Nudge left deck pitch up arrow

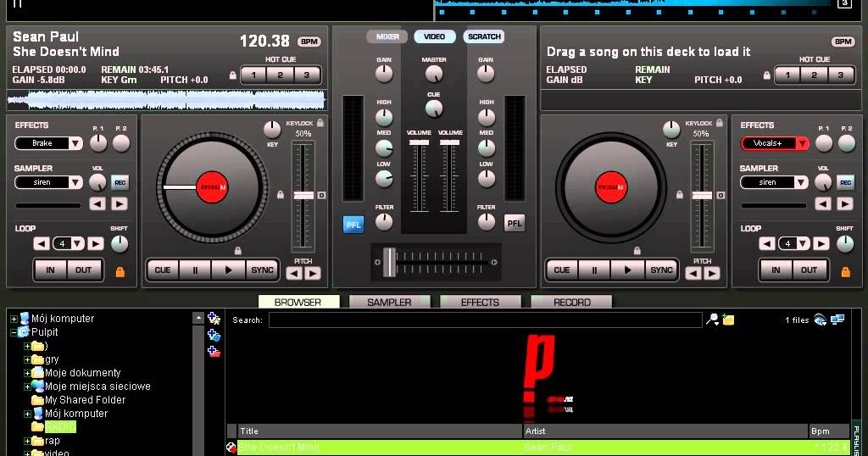[x=313, y=274]
